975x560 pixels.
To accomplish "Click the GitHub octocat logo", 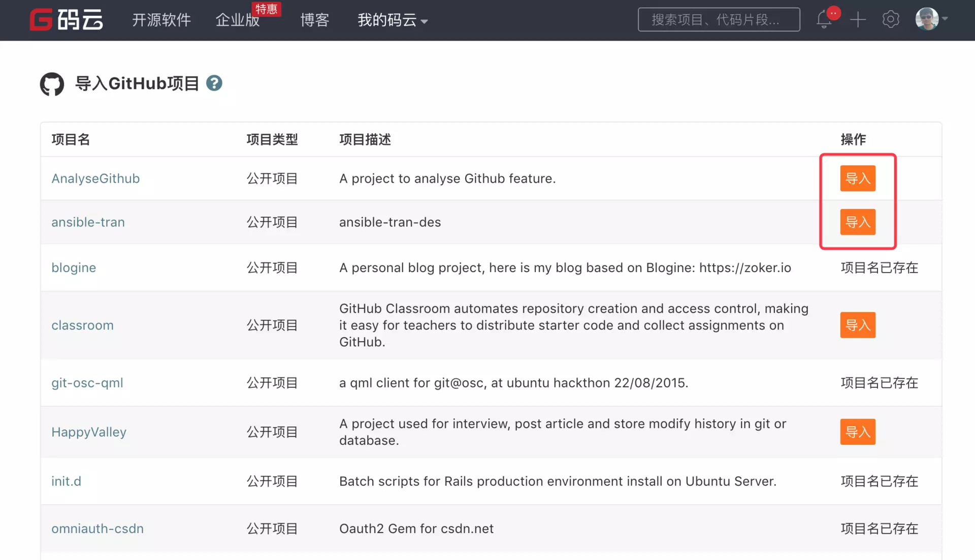I will point(52,84).
